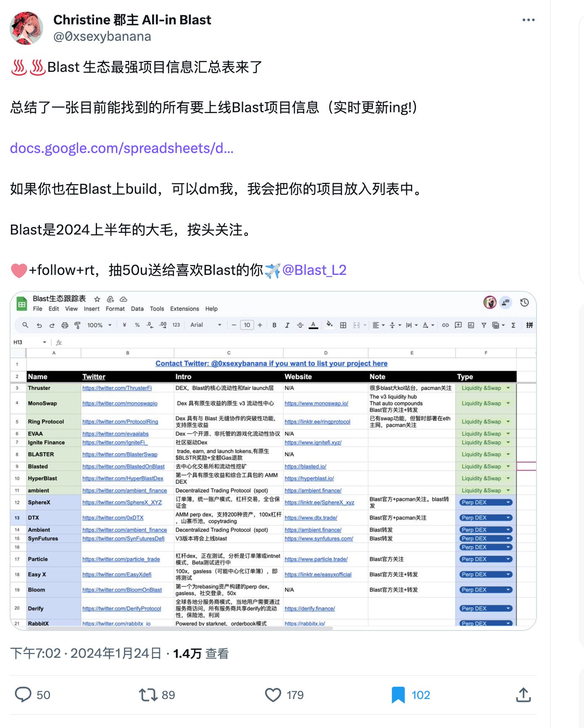The width and height of the screenshot is (584, 728).
Task: Click the H13 name box
Action: (29, 342)
